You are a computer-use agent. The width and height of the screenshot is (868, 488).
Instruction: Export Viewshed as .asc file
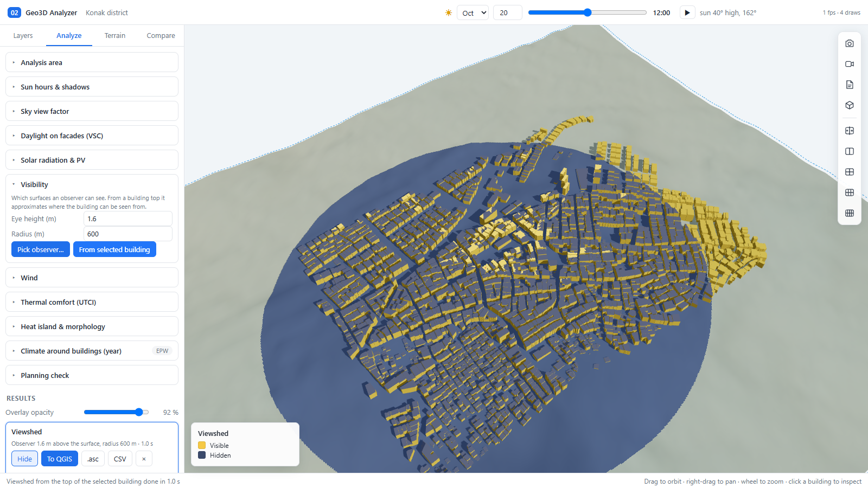(x=93, y=459)
